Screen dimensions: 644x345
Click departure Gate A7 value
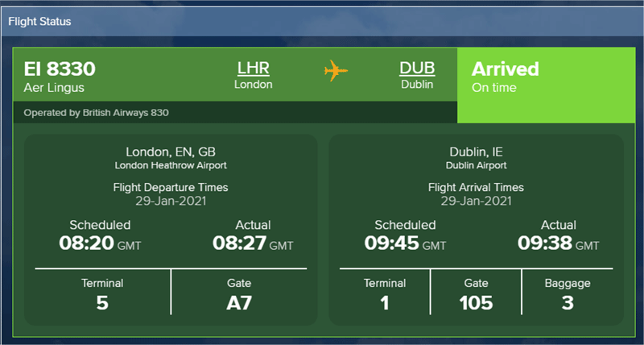(239, 303)
